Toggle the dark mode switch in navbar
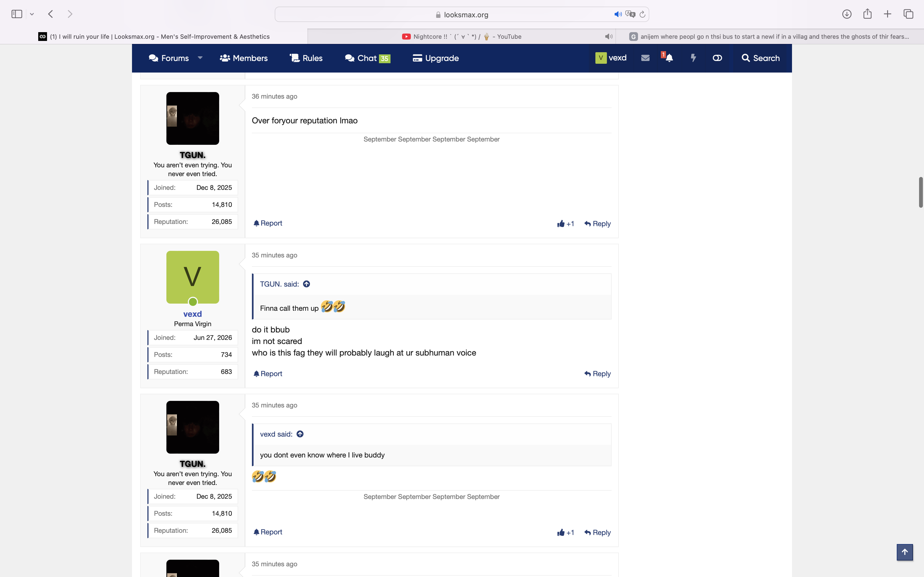This screenshot has height=577, width=924. coord(717,58)
